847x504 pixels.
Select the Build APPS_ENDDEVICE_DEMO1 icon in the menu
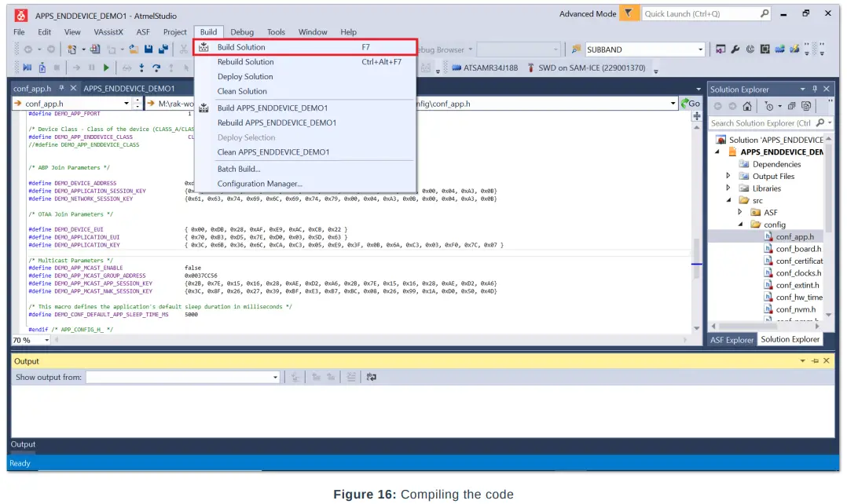pos(203,108)
